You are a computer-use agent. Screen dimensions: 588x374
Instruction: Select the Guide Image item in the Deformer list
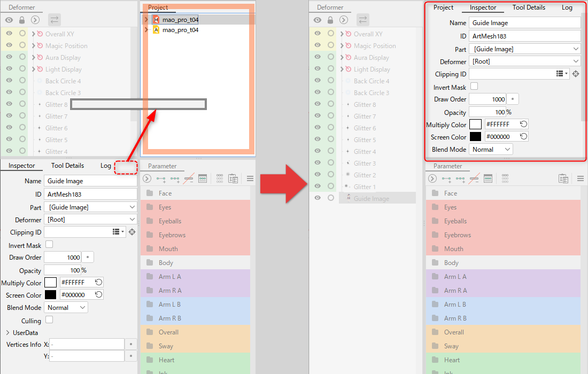pos(371,198)
